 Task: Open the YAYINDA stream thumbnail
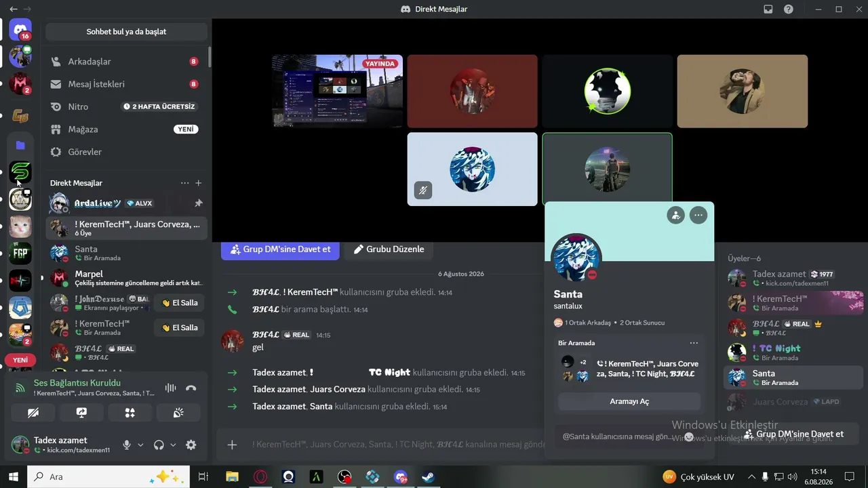click(337, 91)
